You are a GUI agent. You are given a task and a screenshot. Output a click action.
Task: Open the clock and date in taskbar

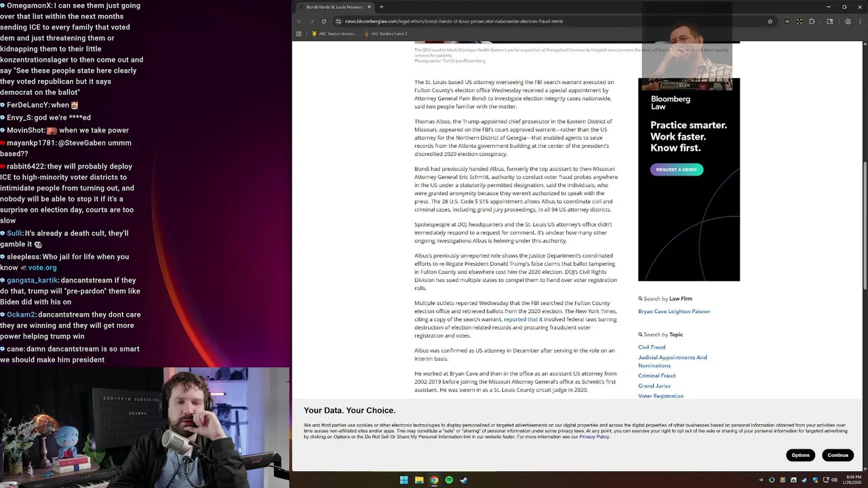coord(852,480)
